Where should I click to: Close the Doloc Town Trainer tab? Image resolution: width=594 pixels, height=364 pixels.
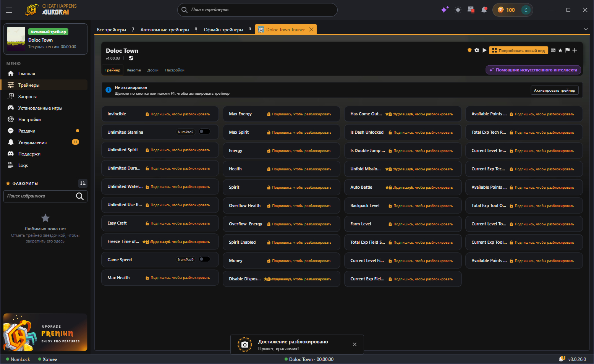311,29
